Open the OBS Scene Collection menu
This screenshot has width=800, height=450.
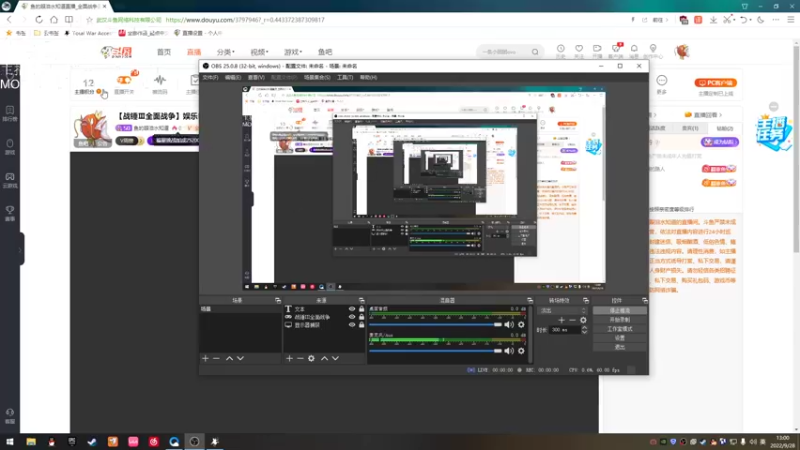[x=317, y=78]
